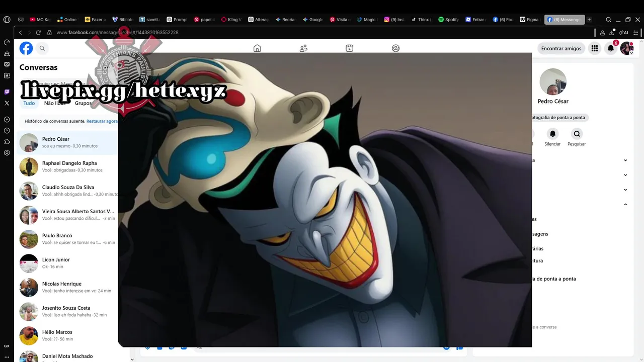
Task: Switch to Kling browser tab
Action: tap(231, 20)
